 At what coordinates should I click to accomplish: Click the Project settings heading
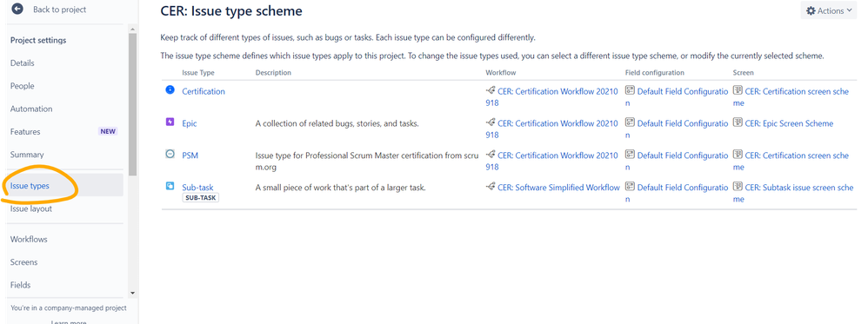[38, 40]
